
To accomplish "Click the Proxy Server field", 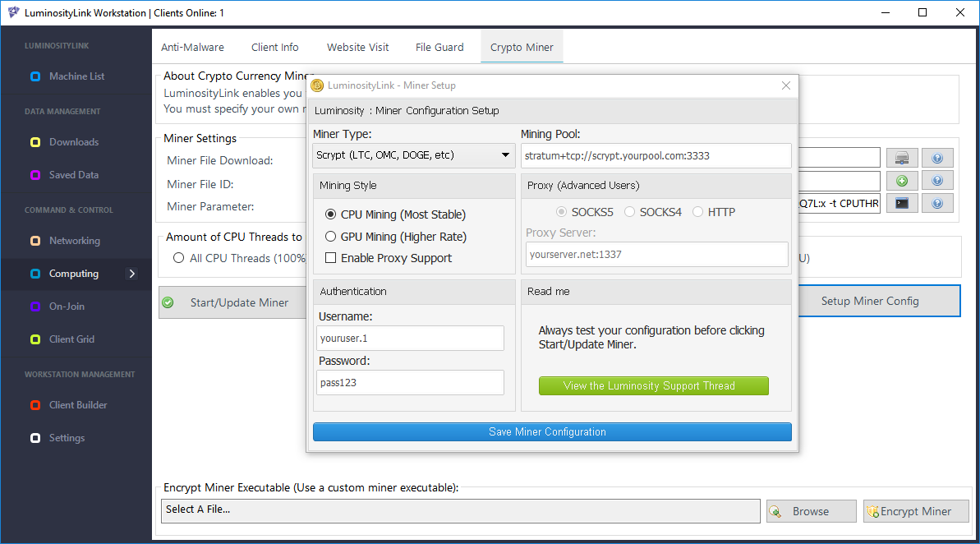I will (x=657, y=255).
